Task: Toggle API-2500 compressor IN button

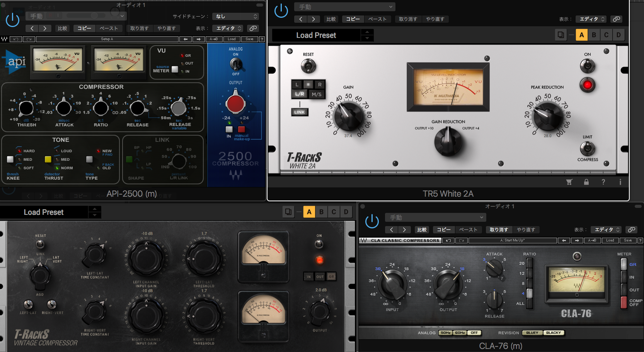Action: click(x=229, y=129)
